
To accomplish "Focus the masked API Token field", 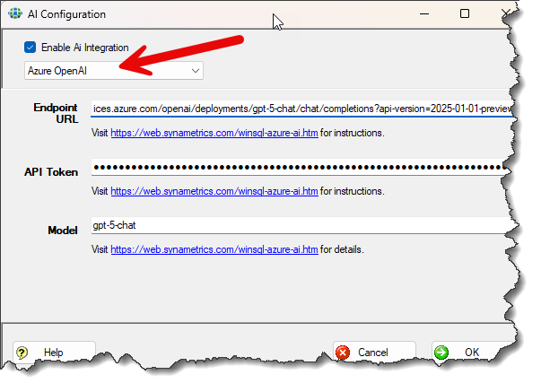I will coord(301,168).
